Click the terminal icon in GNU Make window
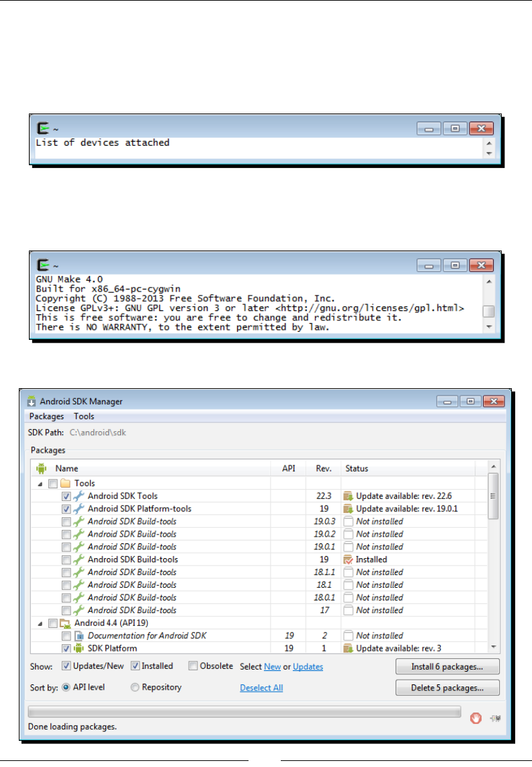Image resolution: width=532 pixels, height=767 pixels. click(x=43, y=265)
